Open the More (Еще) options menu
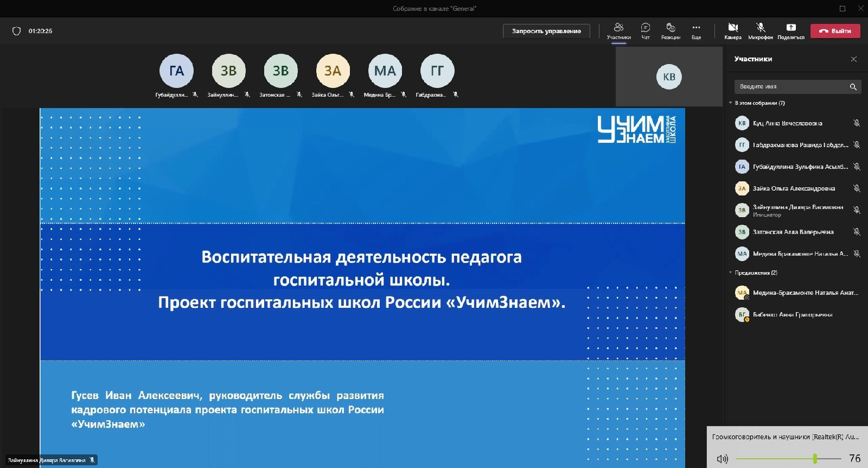 tap(696, 28)
